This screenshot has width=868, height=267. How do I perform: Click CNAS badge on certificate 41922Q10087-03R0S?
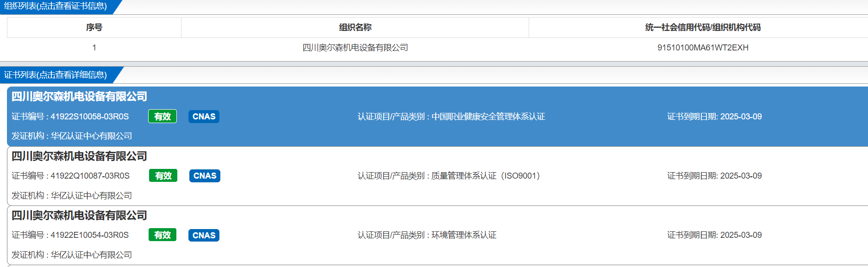(205, 176)
